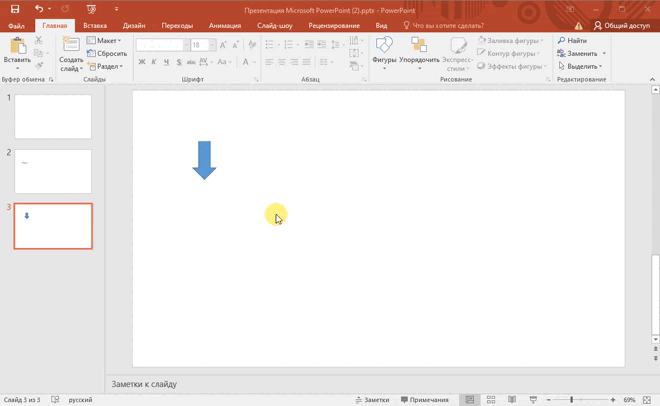660x406 pixels.
Task: Start slideshow from beginning quick access icon
Action: tap(91, 9)
